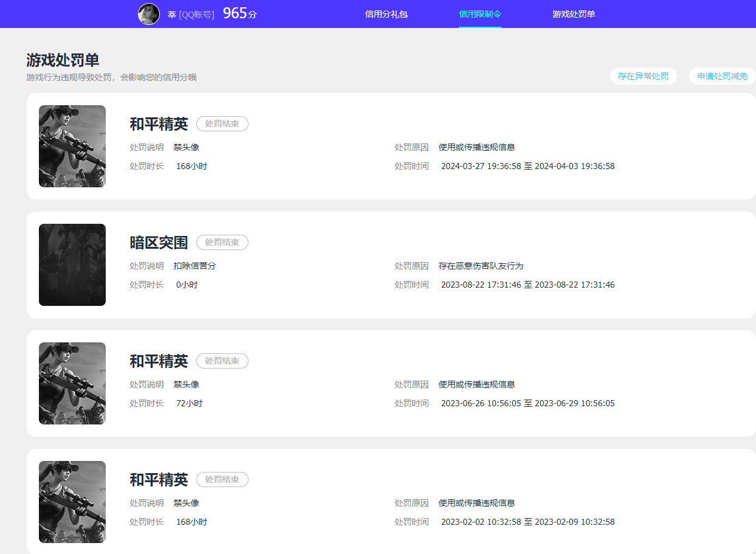Click 和平精英 title of the 2024-03-27 penalty
This screenshot has height=554, width=756.
(x=159, y=124)
